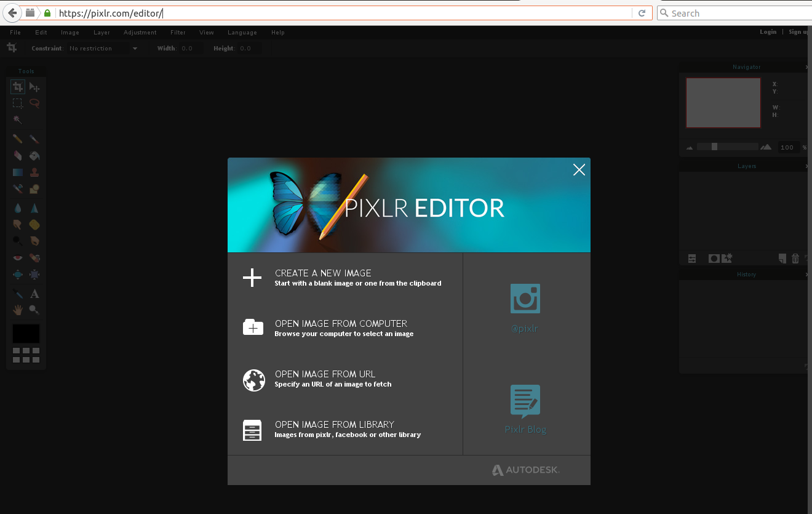812x514 pixels.
Task: Activate the Dodge tool
Action: coord(18,241)
